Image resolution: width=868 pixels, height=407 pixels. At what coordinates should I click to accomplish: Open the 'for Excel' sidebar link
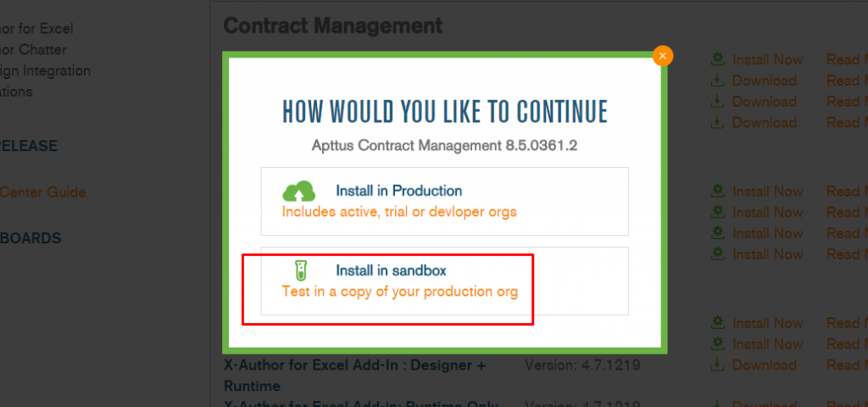36,28
